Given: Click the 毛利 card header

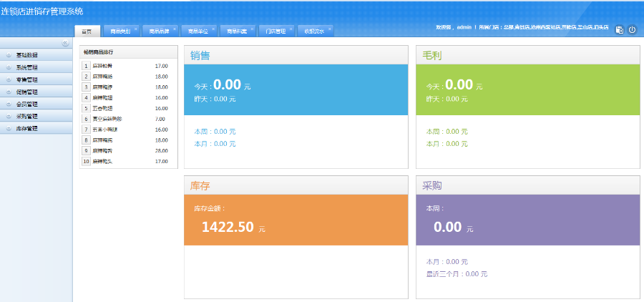Looking at the screenshot, I should click(528, 55).
